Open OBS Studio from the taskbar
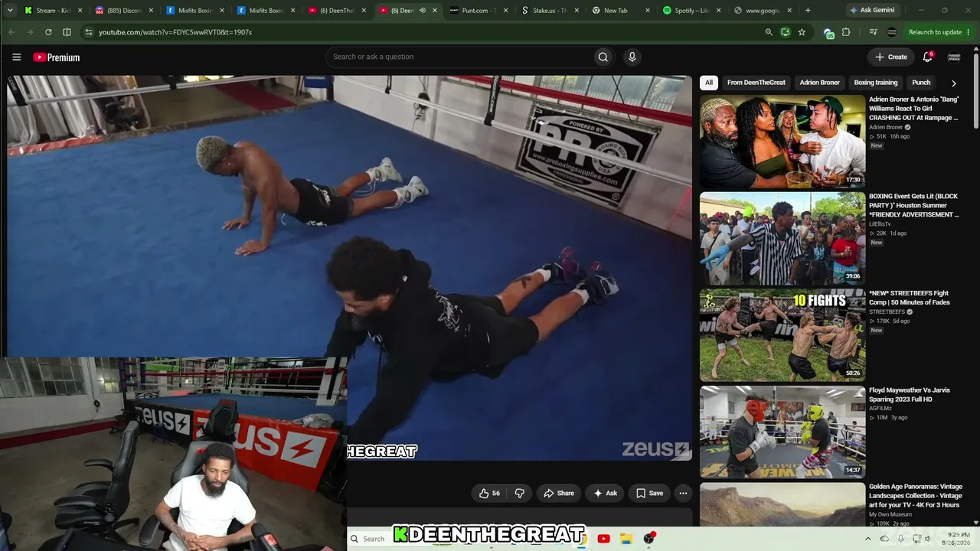Image resolution: width=980 pixels, height=551 pixels. tap(649, 539)
